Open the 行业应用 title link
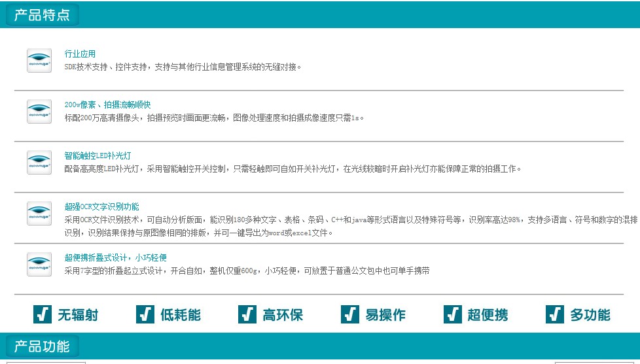This screenshot has height=364, width=640. (x=80, y=54)
